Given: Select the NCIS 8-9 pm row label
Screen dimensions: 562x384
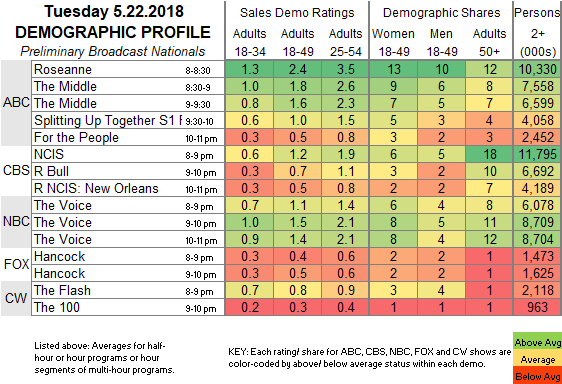Looking at the screenshot, I should (x=128, y=154).
